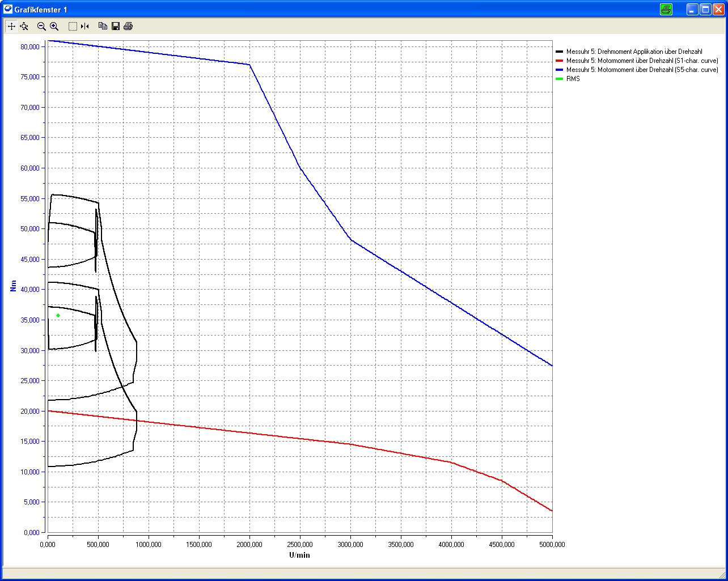Image resolution: width=728 pixels, height=581 pixels.
Task: Select the RMS legend entry
Action: (573, 79)
